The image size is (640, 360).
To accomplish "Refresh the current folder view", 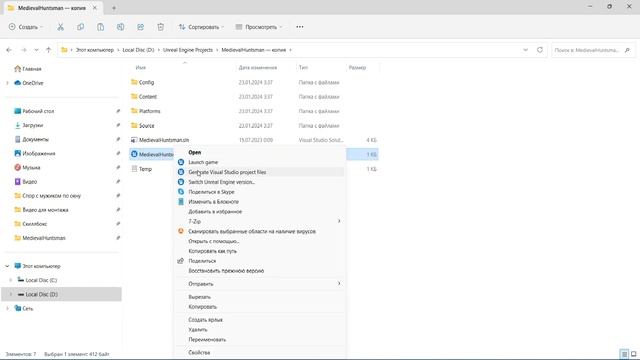I will [x=540, y=50].
